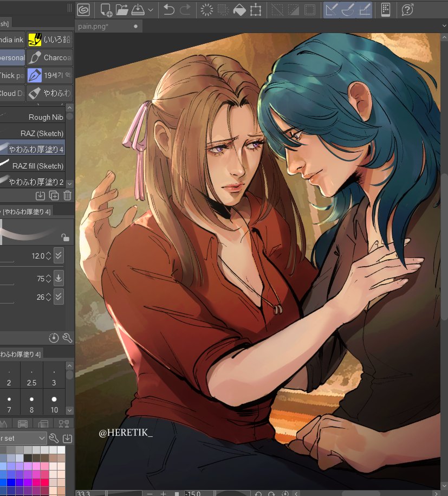Select the personal sub tool group
The width and height of the screenshot is (448, 496).
tap(12, 57)
